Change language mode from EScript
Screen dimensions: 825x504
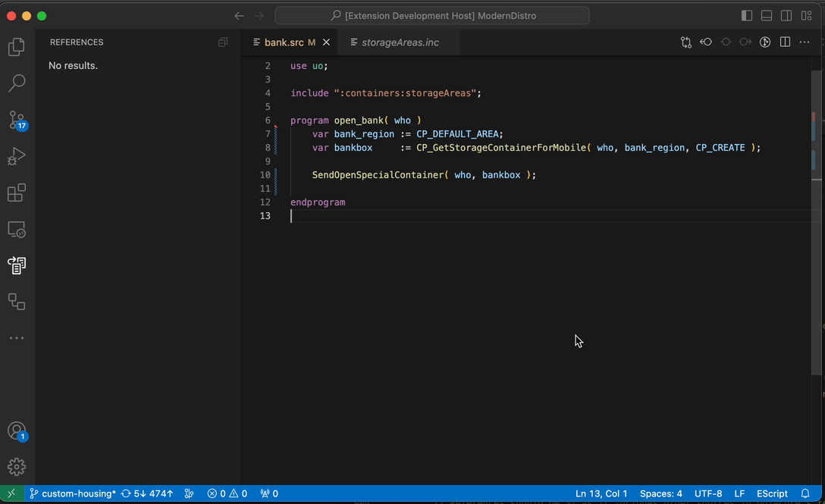(x=772, y=493)
